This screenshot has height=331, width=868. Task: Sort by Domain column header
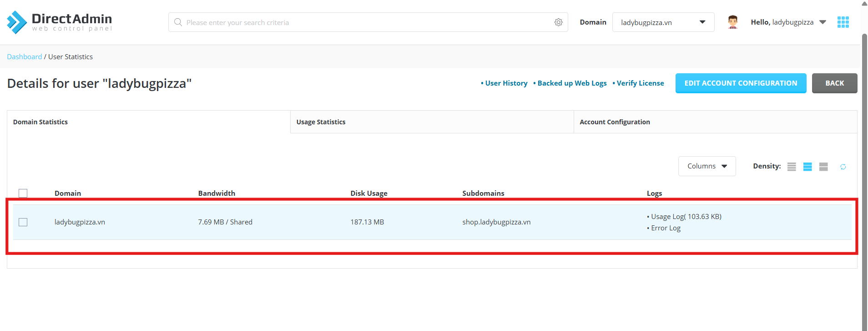click(68, 194)
